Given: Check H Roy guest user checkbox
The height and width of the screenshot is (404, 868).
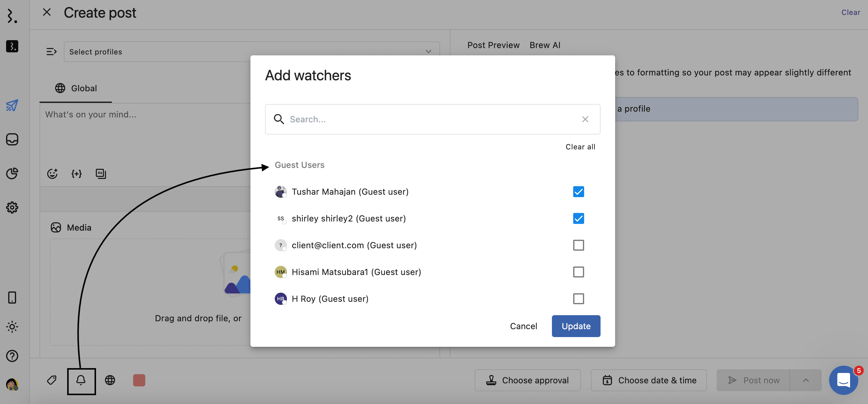Looking at the screenshot, I should click(x=578, y=299).
